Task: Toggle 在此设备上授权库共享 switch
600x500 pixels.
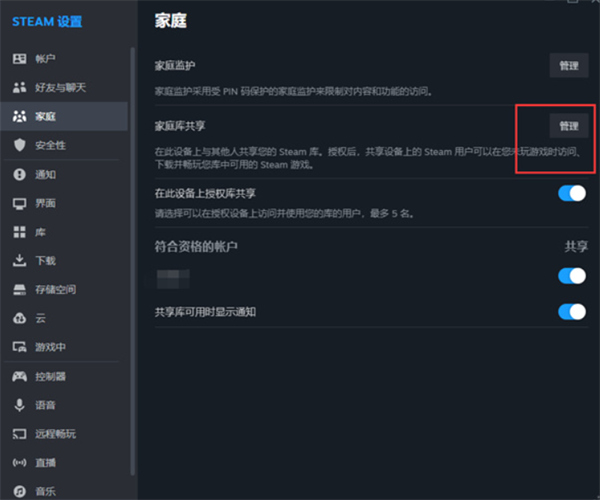Action: pos(572,193)
